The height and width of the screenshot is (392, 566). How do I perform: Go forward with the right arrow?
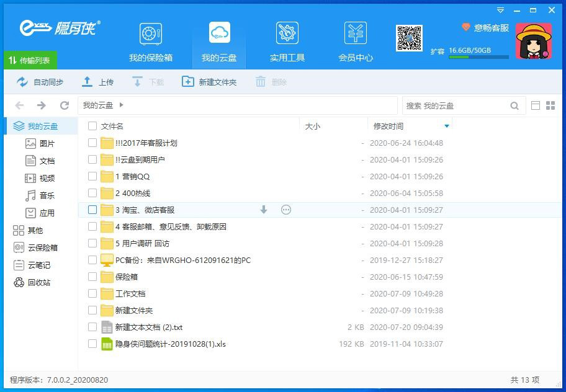point(42,105)
